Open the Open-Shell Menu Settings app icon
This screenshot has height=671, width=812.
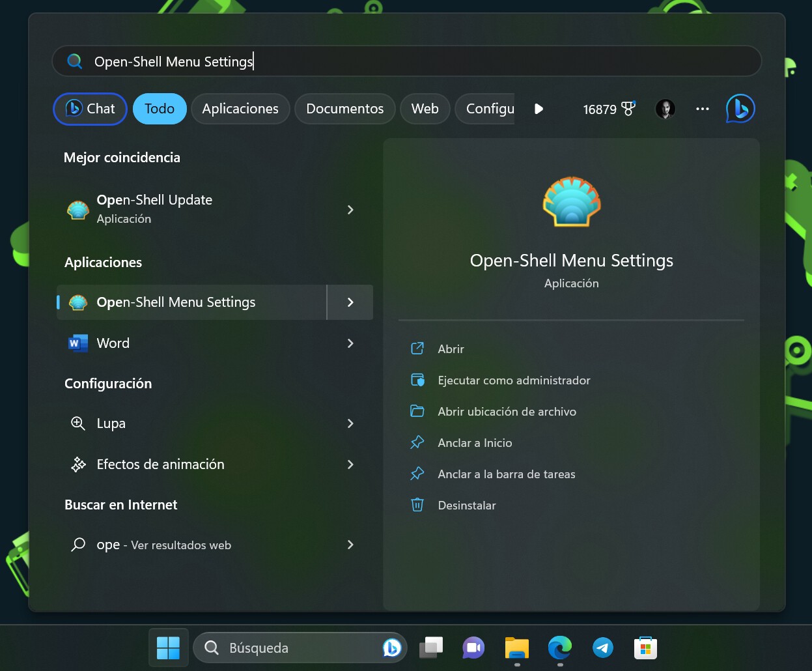pyautogui.click(x=77, y=302)
